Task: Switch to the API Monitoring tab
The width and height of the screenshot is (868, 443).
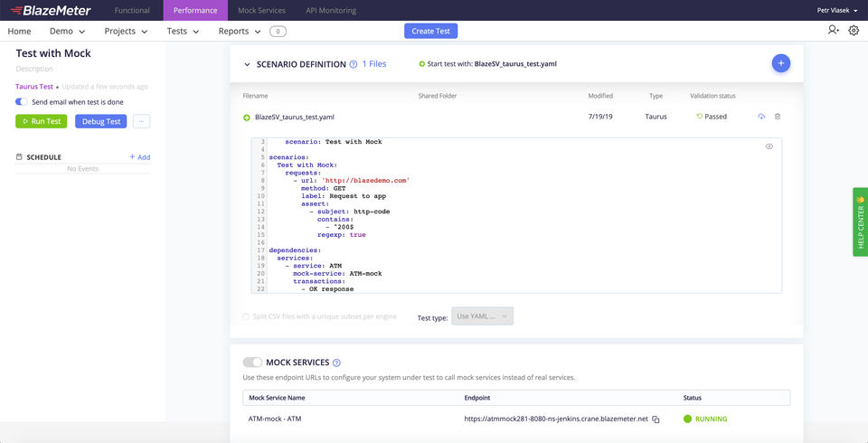Action: (x=331, y=11)
